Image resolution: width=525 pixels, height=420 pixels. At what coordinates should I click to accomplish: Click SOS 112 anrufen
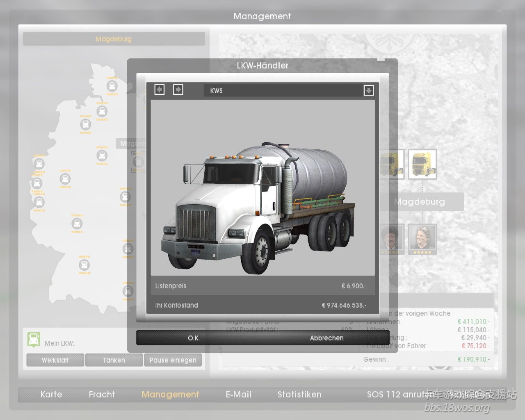pos(400,395)
